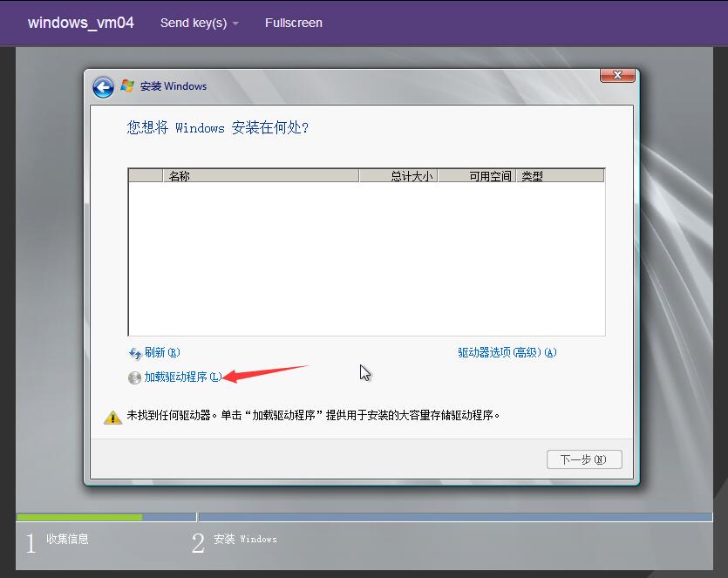Click the refresh arrows icon
Viewport: 728px width, 578px height.
pyautogui.click(x=134, y=354)
